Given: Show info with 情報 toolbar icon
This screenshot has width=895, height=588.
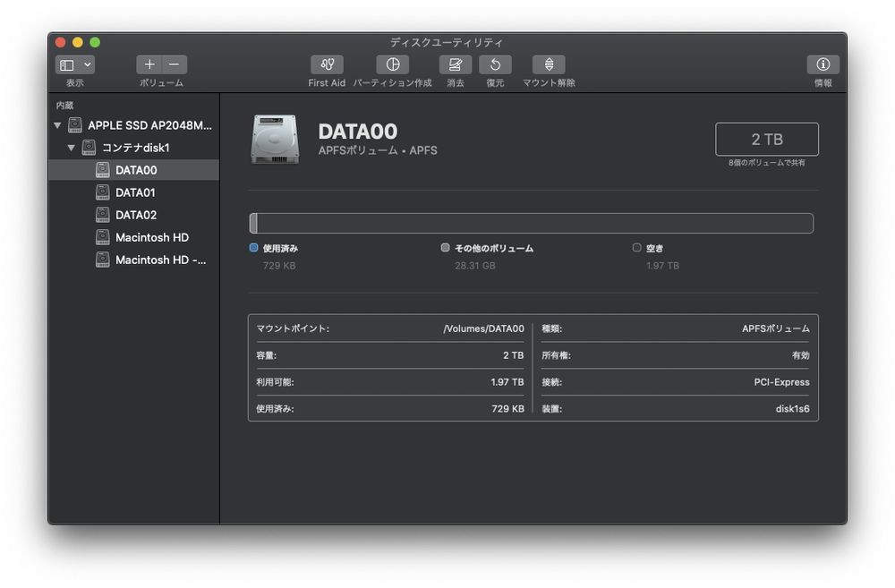Looking at the screenshot, I should tap(823, 64).
